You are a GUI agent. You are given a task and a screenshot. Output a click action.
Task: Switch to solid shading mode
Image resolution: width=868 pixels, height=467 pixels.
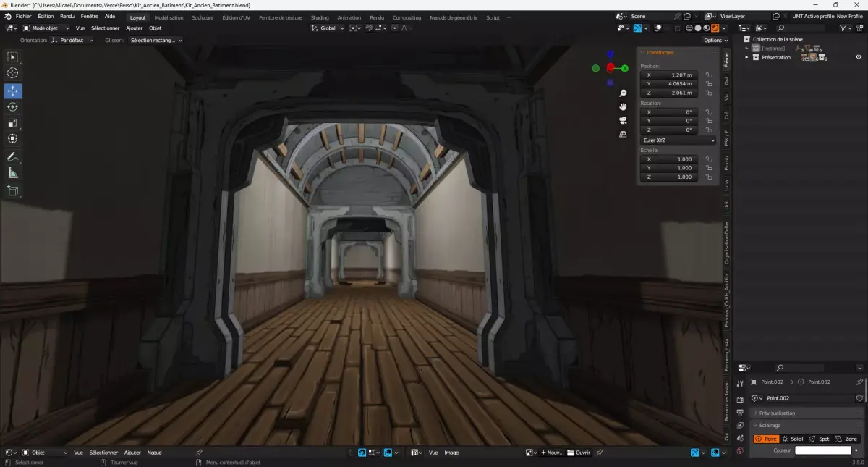click(x=698, y=28)
